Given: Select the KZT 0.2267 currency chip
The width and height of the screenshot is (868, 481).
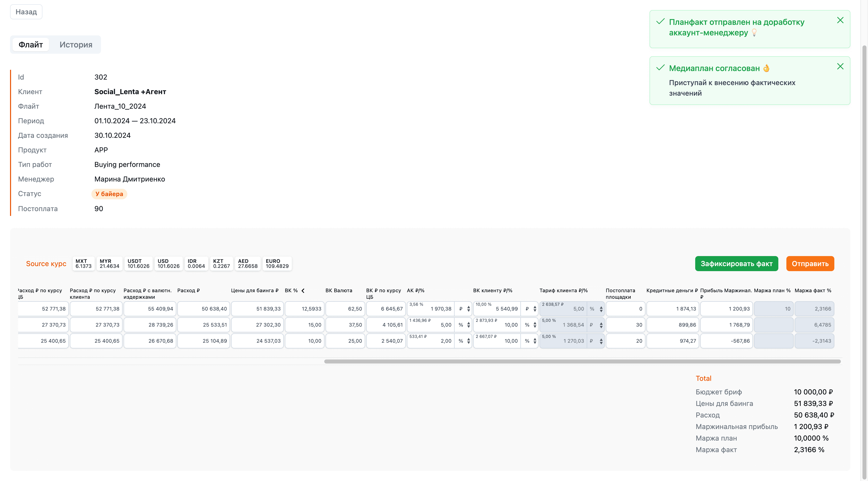Looking at the screenshot, I should click(221, 263).
